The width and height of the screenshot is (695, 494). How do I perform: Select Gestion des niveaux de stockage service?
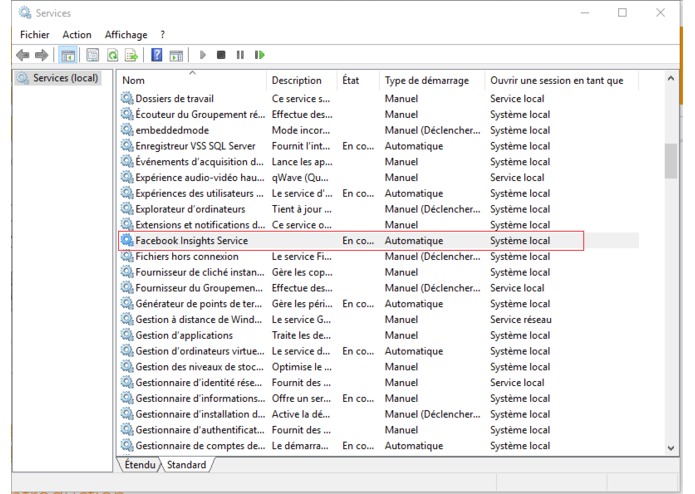[x=199, y=367]
